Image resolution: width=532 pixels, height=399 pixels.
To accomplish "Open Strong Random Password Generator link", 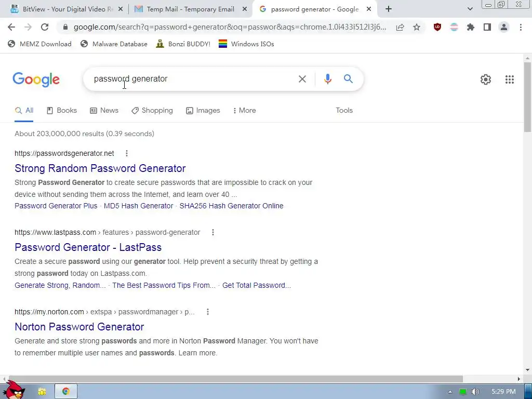I will (100, 168).
